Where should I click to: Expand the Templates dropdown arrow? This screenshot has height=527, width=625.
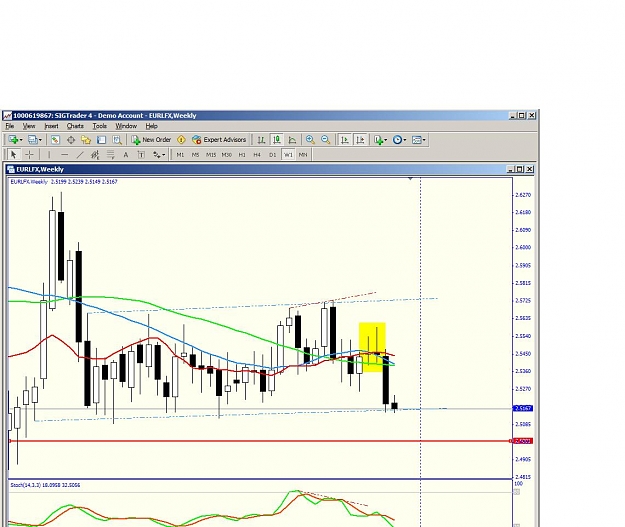tap(424, 140)
